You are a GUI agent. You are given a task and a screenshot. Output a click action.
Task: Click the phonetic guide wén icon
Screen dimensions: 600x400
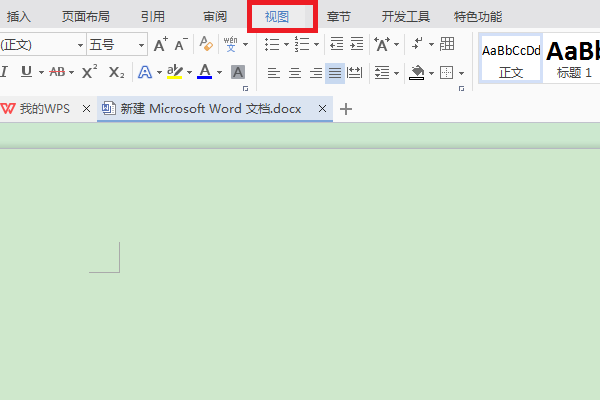tap(231, 44)
